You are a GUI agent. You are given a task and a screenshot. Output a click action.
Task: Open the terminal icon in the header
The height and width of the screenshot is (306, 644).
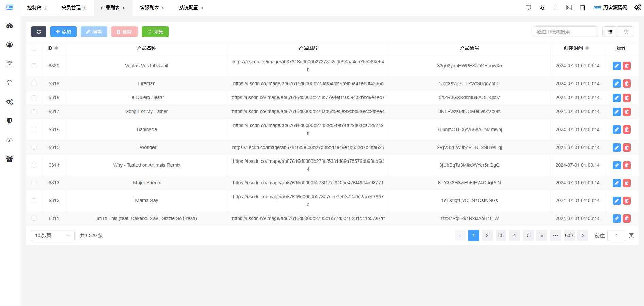point(569,7)
